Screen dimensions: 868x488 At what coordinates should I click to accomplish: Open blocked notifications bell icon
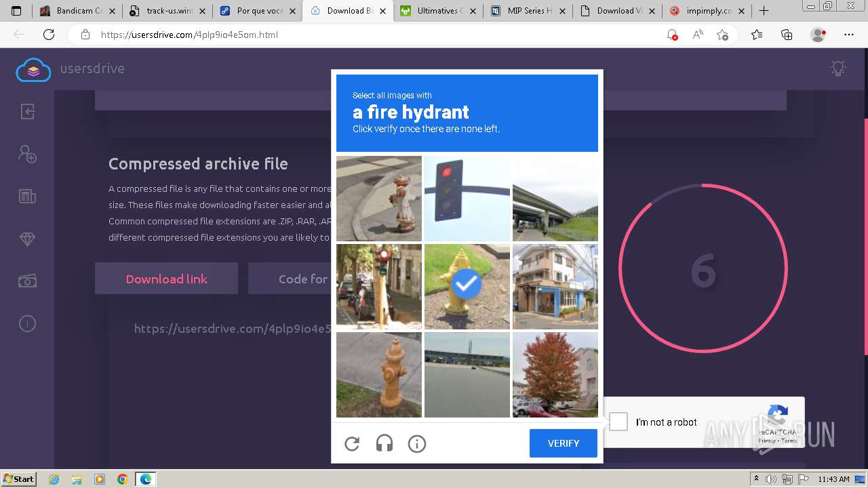(671, 35)
